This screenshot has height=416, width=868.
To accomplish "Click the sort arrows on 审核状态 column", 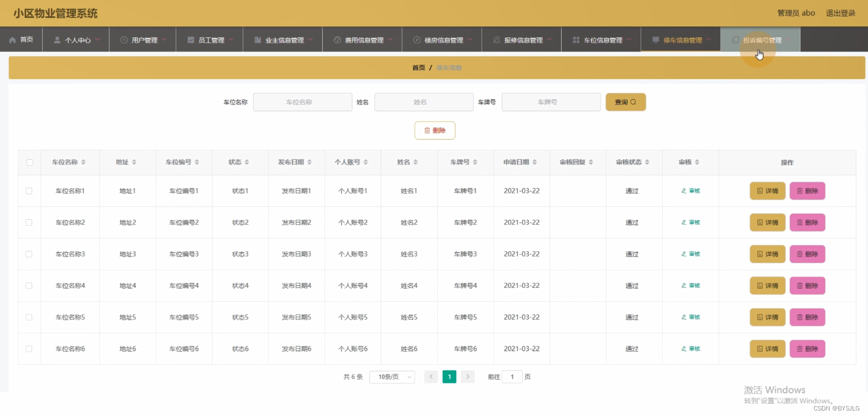I will tap(647, 162).
